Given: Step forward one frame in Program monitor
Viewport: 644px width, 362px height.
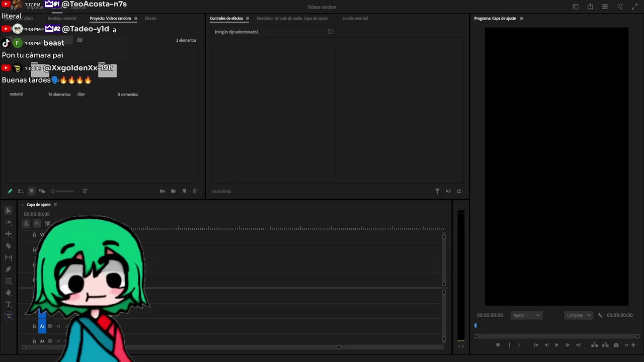Looking at the screenshot, I should coord(568,345).
